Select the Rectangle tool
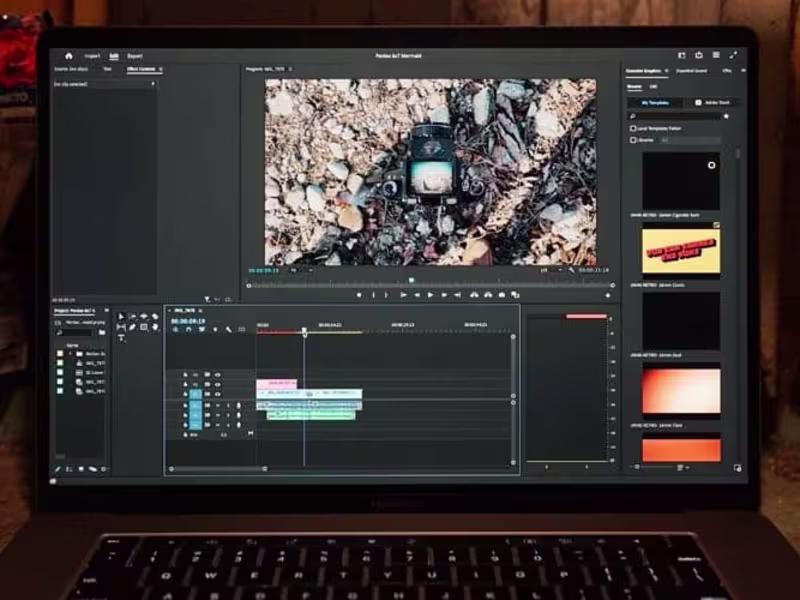Image resolution: width=800 pixels, height=600 pixels. pyautogui.click(x=144, y=328)
